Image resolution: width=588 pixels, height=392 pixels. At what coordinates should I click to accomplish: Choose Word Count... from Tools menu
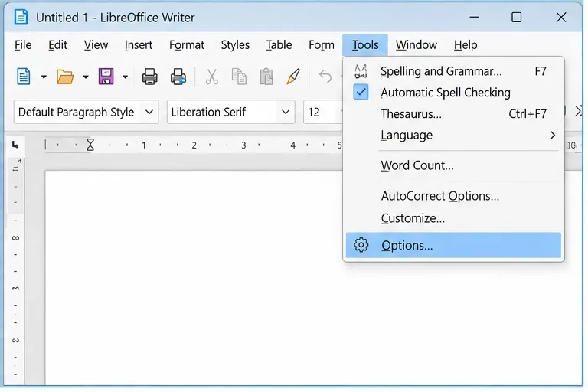[453, 165]
